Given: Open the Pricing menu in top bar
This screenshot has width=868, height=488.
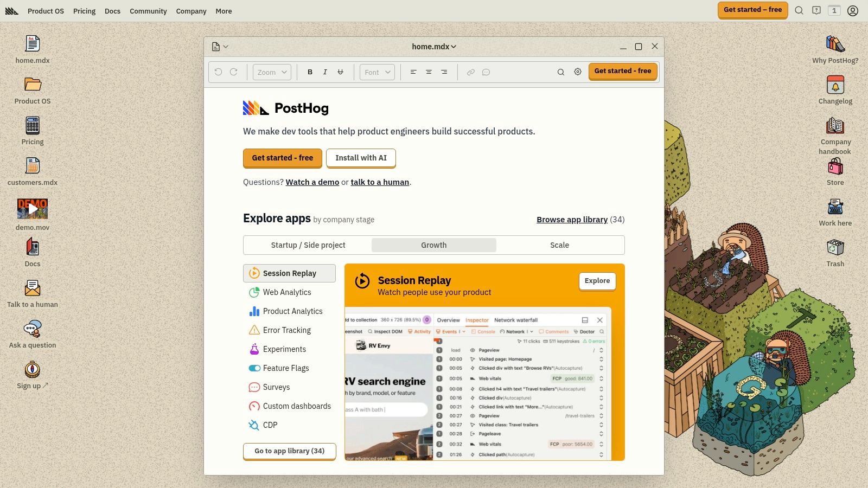Looking at the screenshot, I should click(x=84, y=11).
